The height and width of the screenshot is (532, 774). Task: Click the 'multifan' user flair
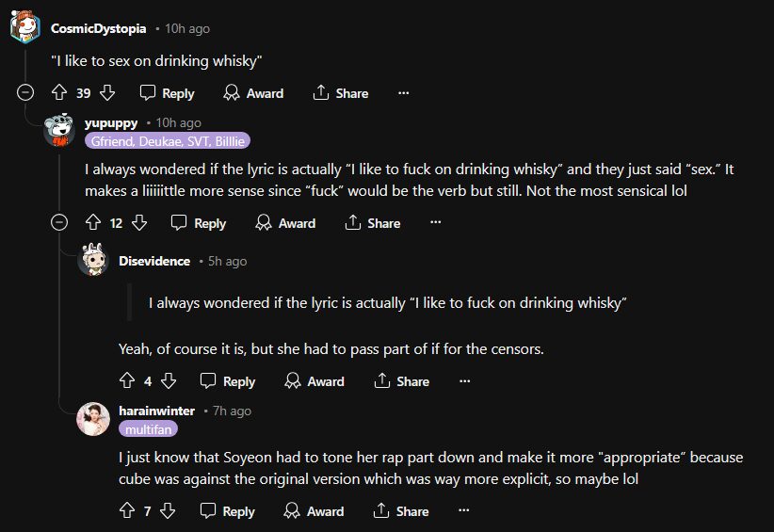pos(148,428)
